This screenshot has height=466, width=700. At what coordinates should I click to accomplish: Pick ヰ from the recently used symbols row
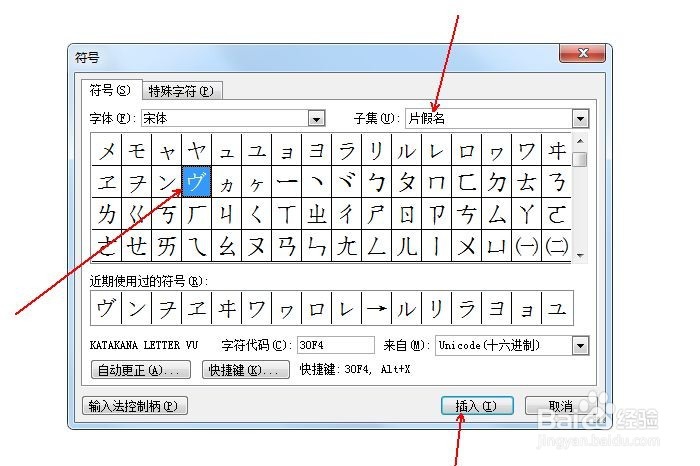226,308
